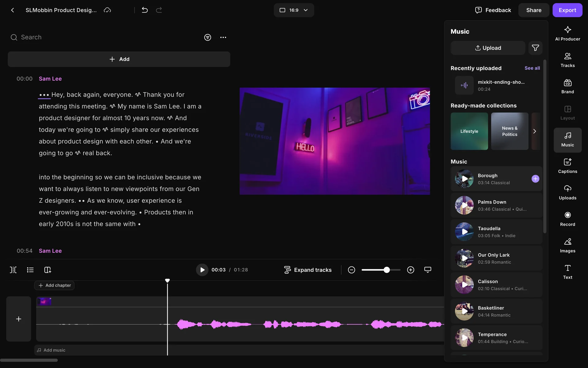Undo the last edit
Image resolution: width=588 pixels, height=368 pixels.
[145, 10]
